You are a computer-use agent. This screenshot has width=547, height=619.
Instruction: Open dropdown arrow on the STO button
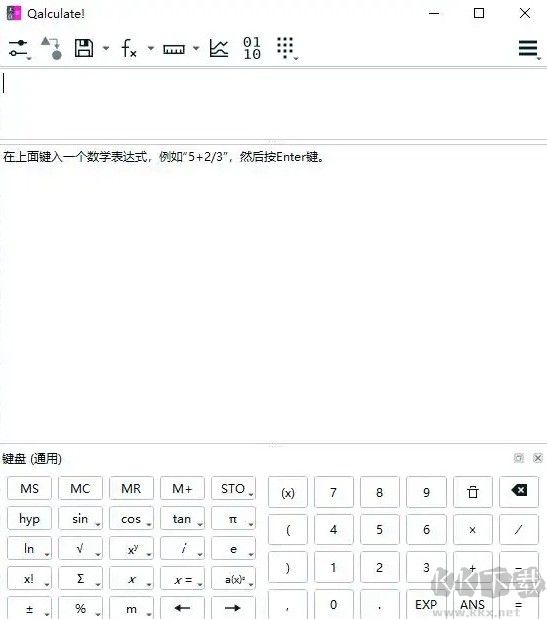click(251, 495)
